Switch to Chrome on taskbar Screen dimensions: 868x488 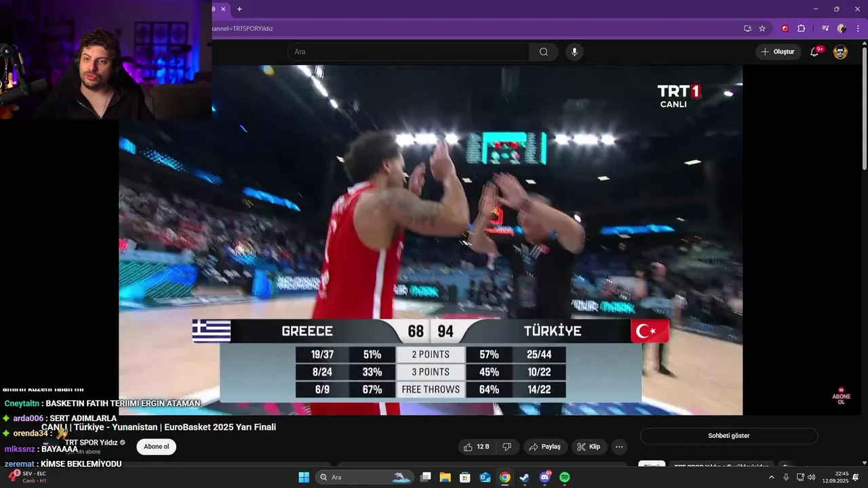[505, 477]
